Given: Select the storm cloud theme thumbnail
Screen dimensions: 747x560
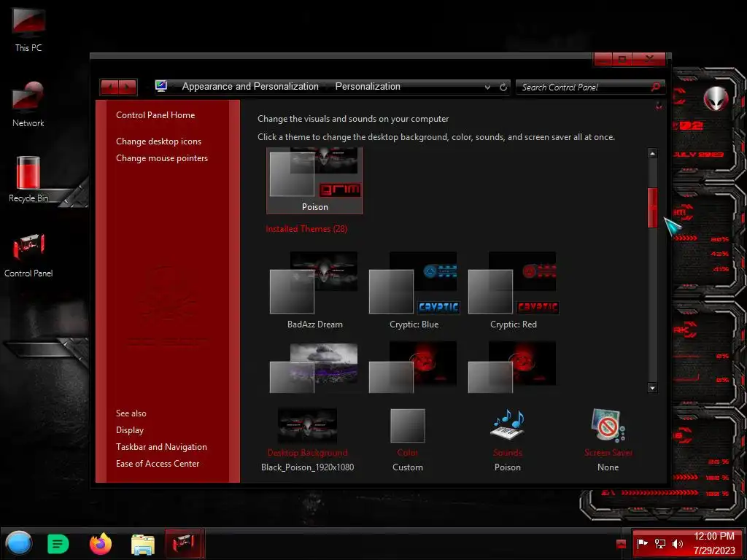Looking at the screenshot, I should click(x=314, y=367).
